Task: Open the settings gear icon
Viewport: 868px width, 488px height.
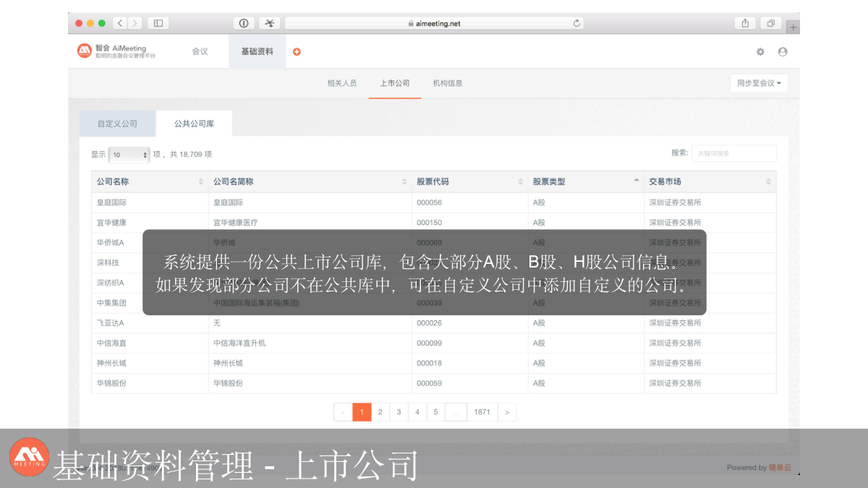Action: (760, 52)
